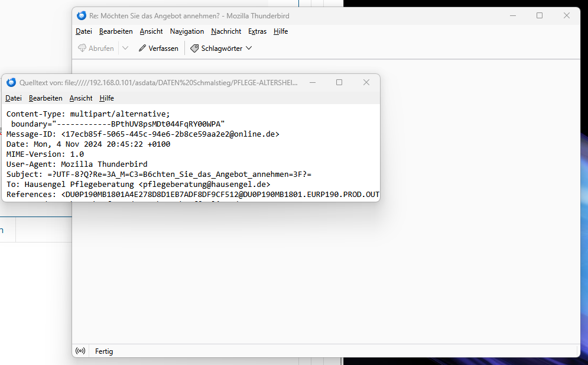Maximize the main Thunderbird message window
Image resolution: width=588 pixels, height=365 pixels.
coord(540,15)
